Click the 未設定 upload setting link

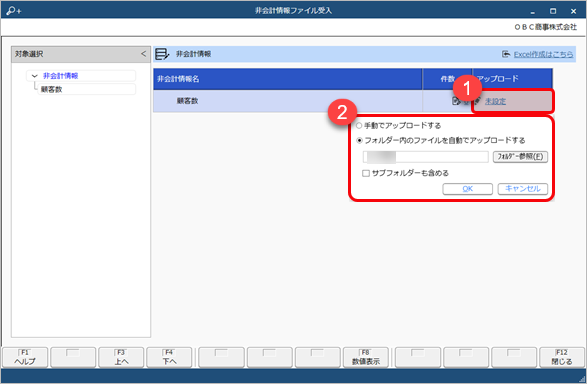click(x=495, y=101)
